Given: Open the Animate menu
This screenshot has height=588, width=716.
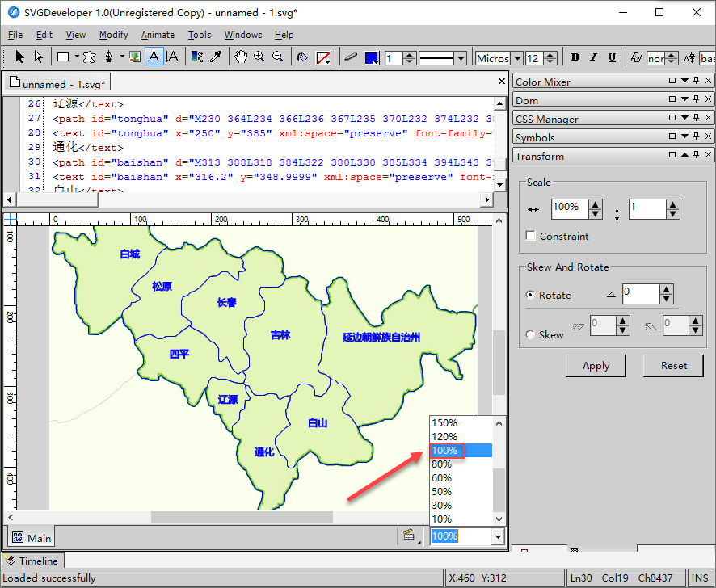Looking at the screenshot, I should [158, 35].
